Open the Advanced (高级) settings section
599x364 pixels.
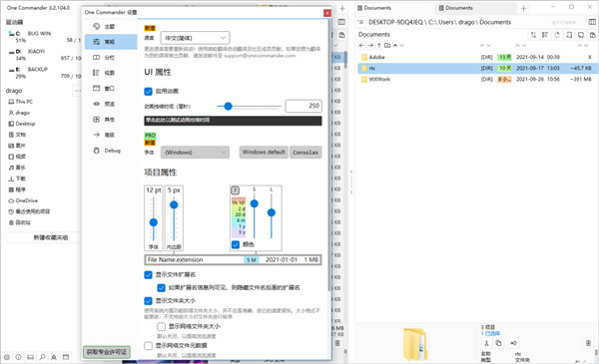[111, 135]
